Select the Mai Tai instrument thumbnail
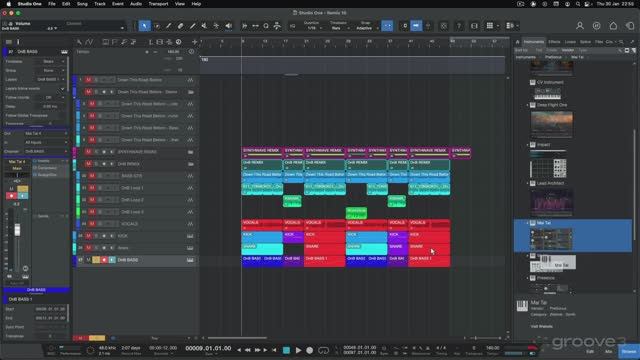Screen dimensions: 640x360 551,239
